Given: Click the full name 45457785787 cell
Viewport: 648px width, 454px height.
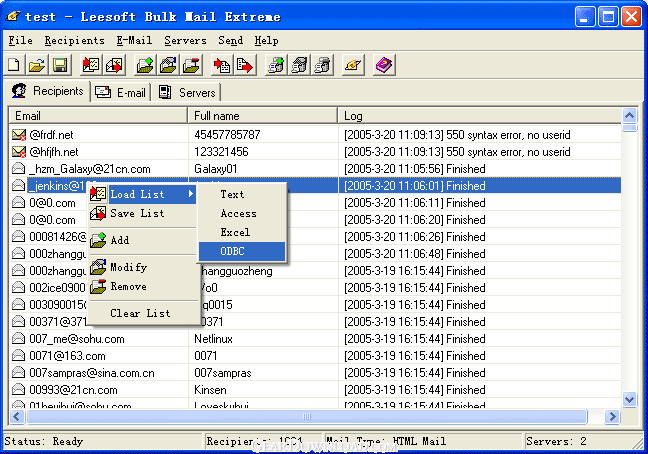Looking at the screenshot, I should tap(262, 135).
